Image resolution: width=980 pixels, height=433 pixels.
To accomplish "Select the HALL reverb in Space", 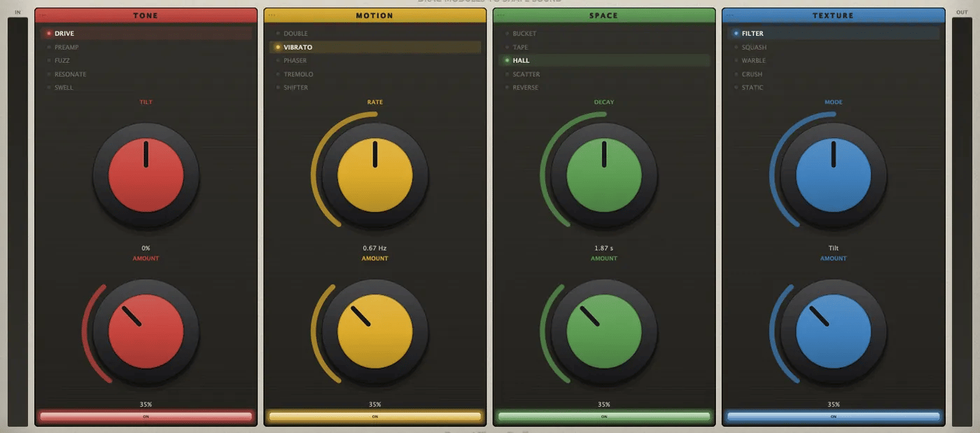I will tap(604, 60).
